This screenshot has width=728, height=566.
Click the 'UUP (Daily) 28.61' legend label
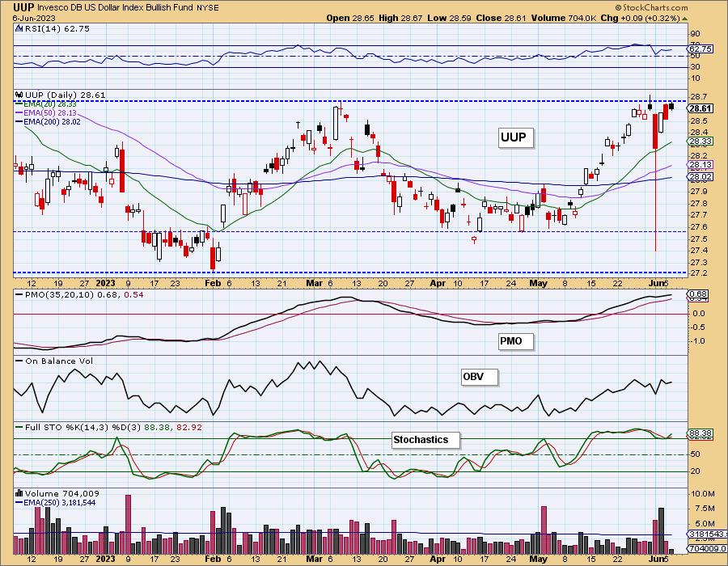pyautogui.click(x=66, y=95)
